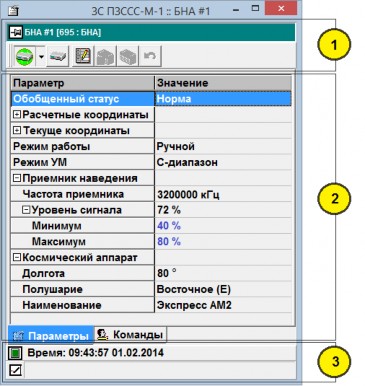This screenshot has height=386, width=365.
Task: Switch to the Параметры tab
Action: click(x=51, y=335)
